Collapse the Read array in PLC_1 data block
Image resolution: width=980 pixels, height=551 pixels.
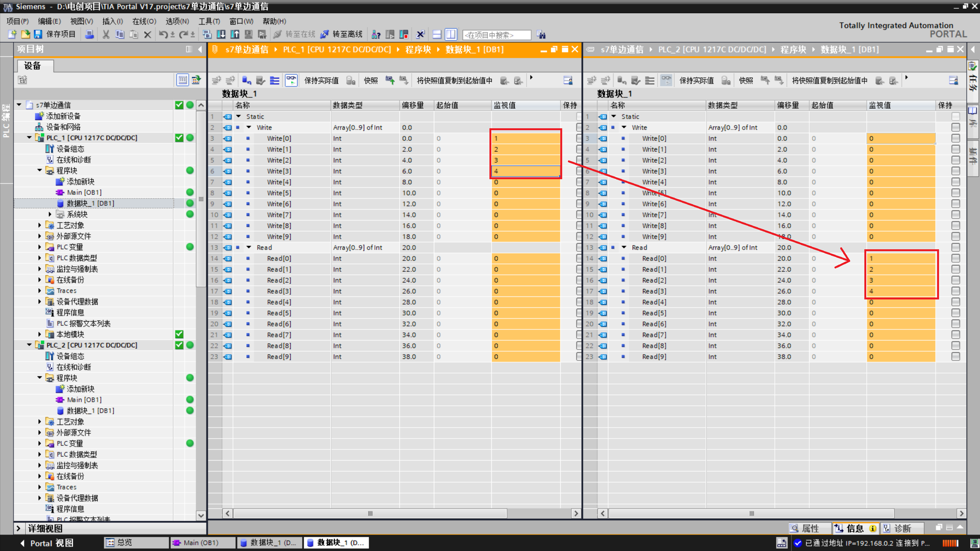pos(249,247)
